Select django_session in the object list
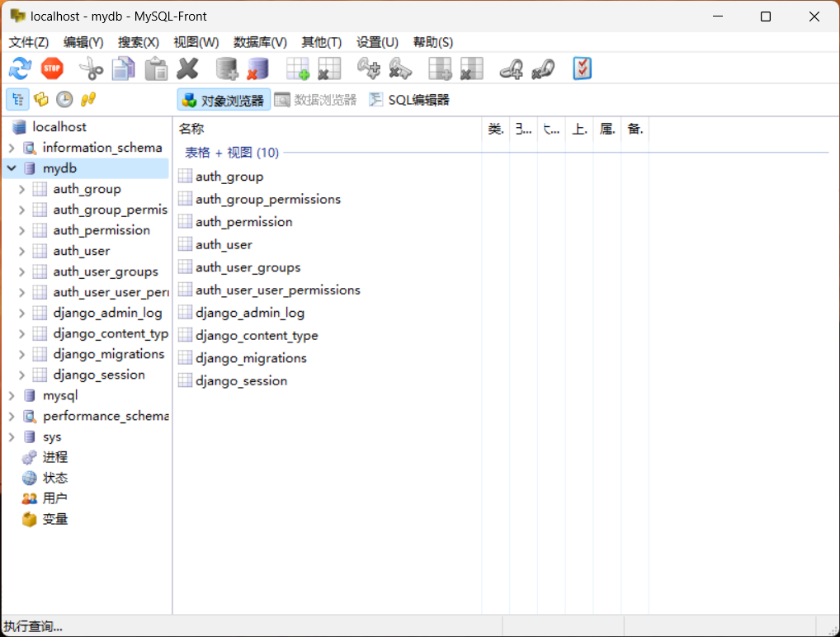Screen dimensions: 840x637 click(241, 381)
